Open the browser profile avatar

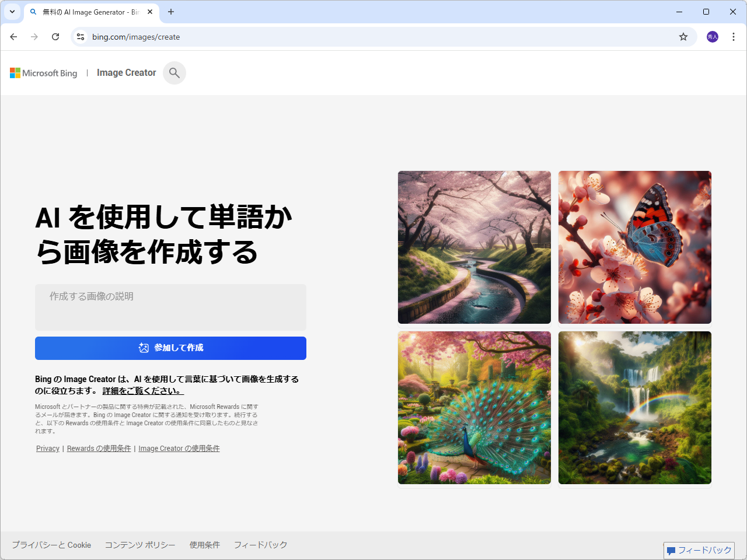(x=712, y=36)
